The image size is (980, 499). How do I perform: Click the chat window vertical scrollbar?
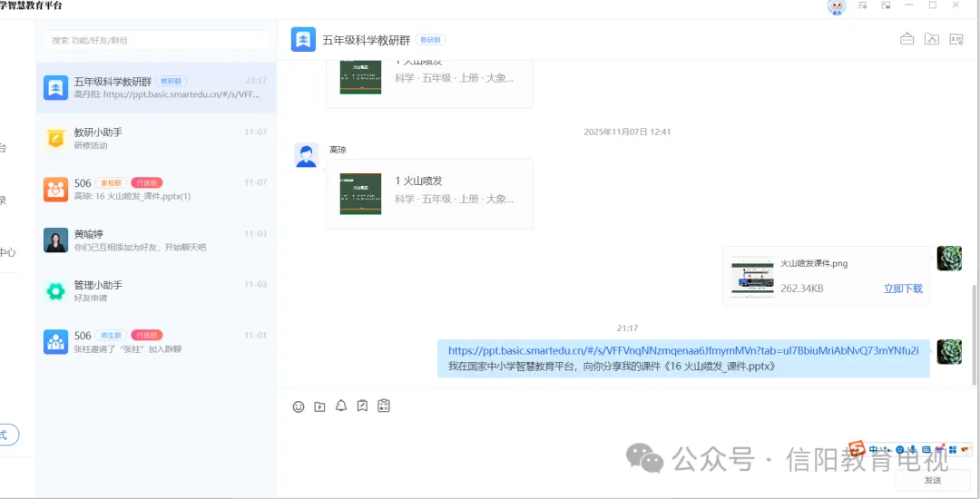[x=975, y=334]
